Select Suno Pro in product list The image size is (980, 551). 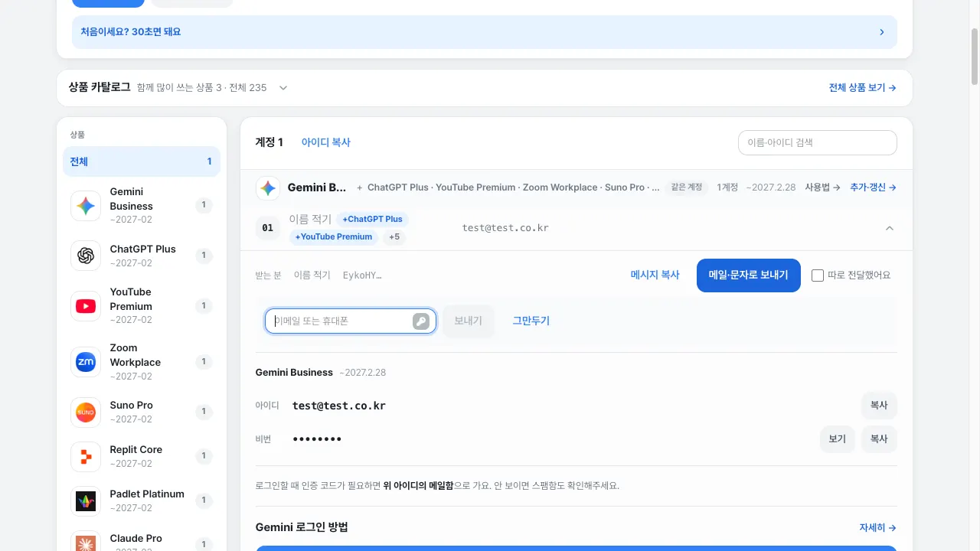(142, 412)
